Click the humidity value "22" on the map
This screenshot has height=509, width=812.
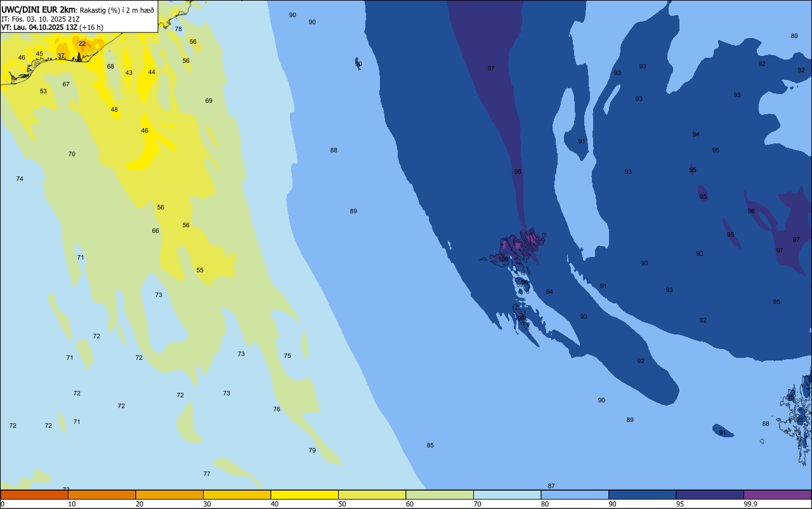coord(82,43)
